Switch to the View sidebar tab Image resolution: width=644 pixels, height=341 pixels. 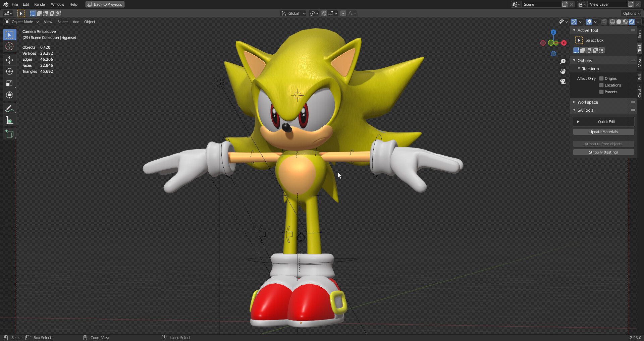[x=640, y=62]
